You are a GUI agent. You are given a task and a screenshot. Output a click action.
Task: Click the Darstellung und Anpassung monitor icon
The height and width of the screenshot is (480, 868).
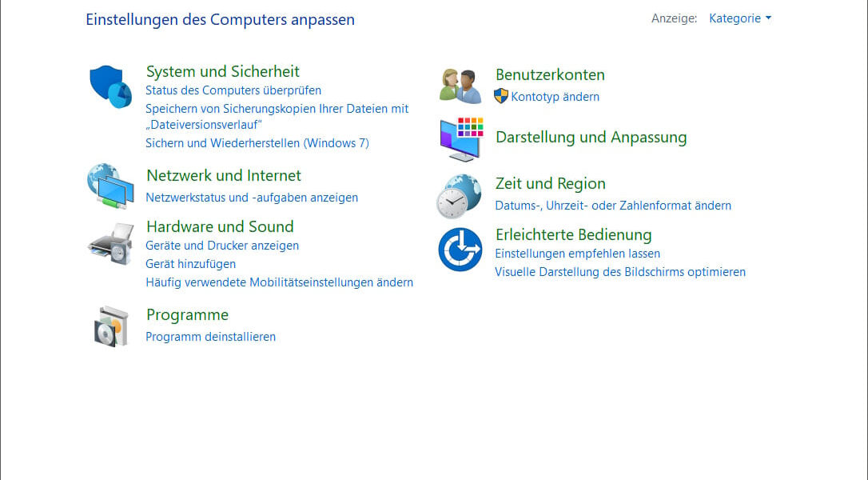(x=461, y=138)
